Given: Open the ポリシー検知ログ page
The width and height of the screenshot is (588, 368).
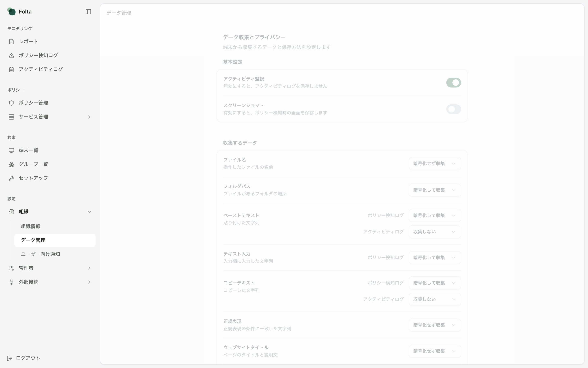Looking at the screenshot, I should (50, 55).
